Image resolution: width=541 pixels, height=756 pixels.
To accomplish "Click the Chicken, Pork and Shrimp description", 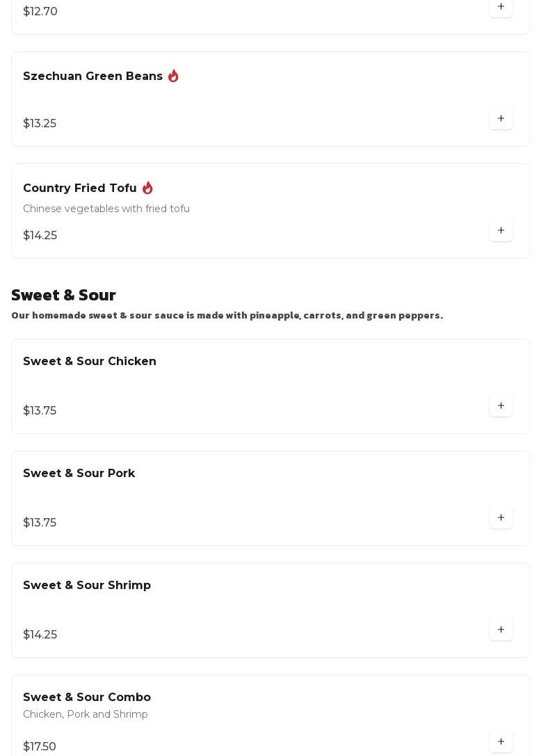I will coord(86,714).
